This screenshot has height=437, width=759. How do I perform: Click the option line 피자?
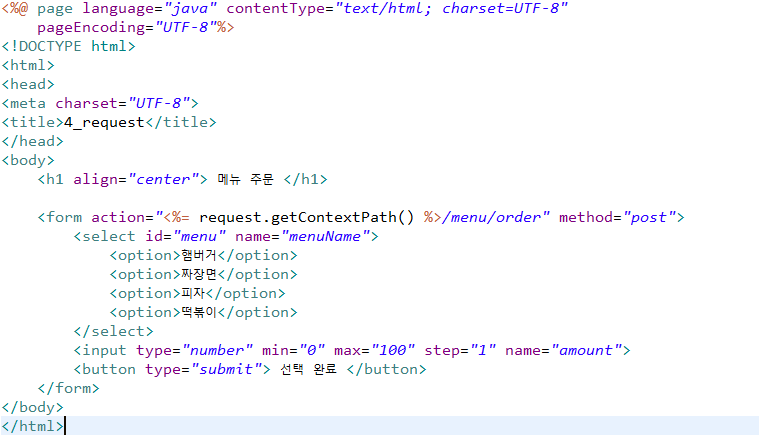197,294
